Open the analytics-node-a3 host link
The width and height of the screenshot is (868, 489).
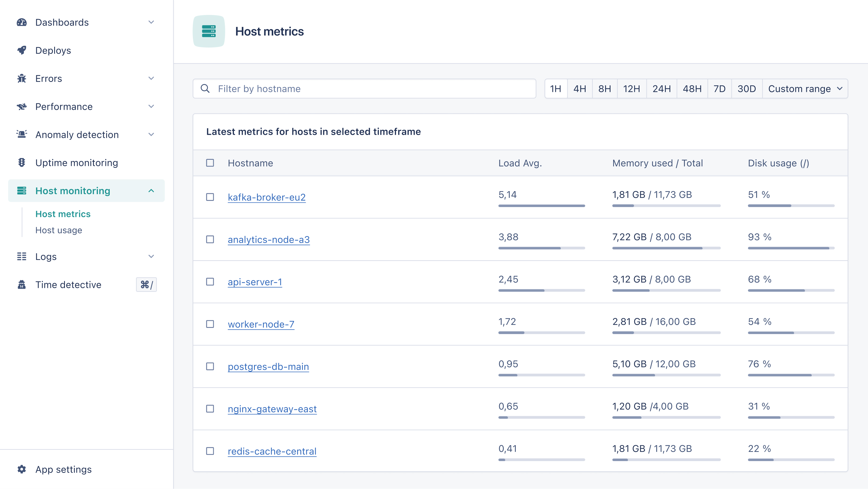[x=269, y=240]
